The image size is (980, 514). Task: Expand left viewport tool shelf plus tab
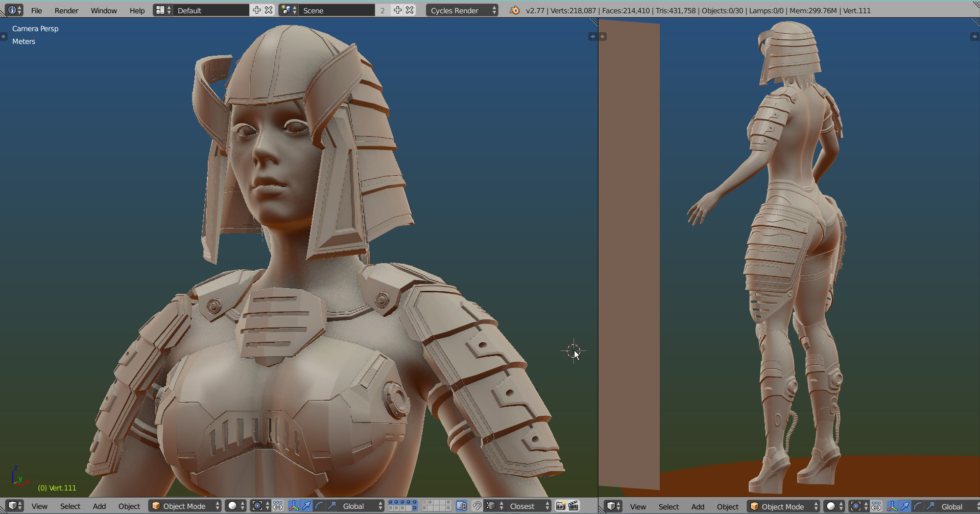(x=4, y=36)
